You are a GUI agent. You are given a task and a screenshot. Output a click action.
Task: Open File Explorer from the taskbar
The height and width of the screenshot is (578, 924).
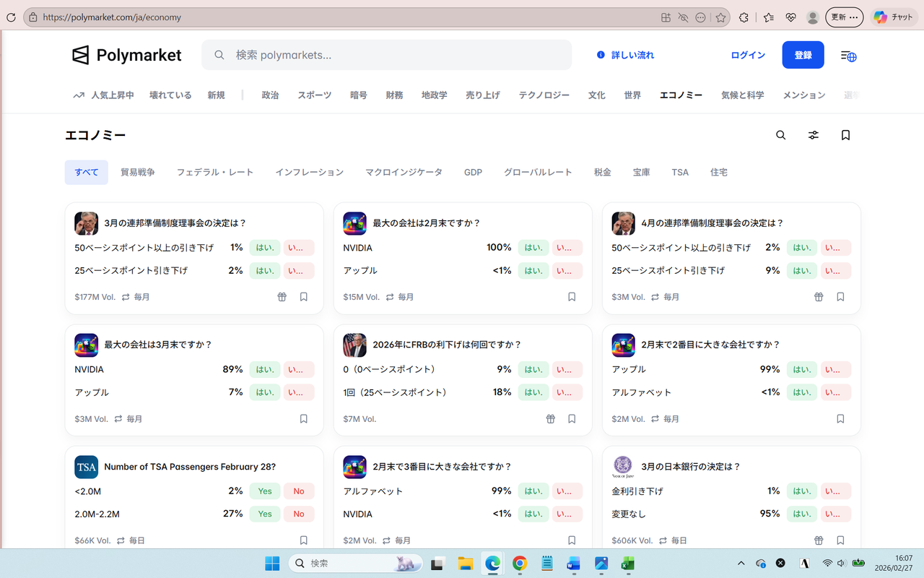coord(465,564)
